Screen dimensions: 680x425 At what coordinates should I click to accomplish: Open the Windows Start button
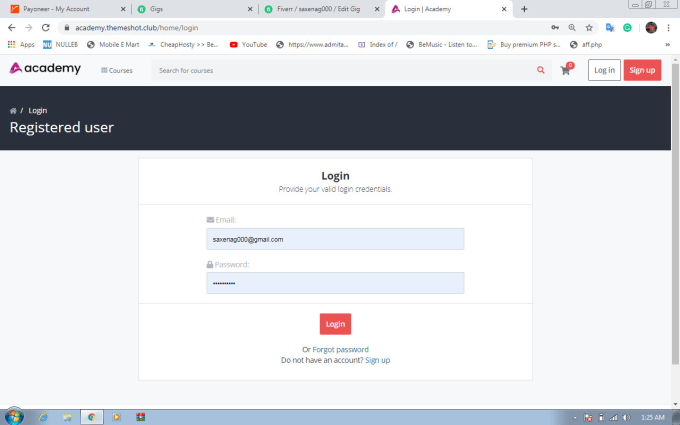pyautogui.click(x=14, y=417)
